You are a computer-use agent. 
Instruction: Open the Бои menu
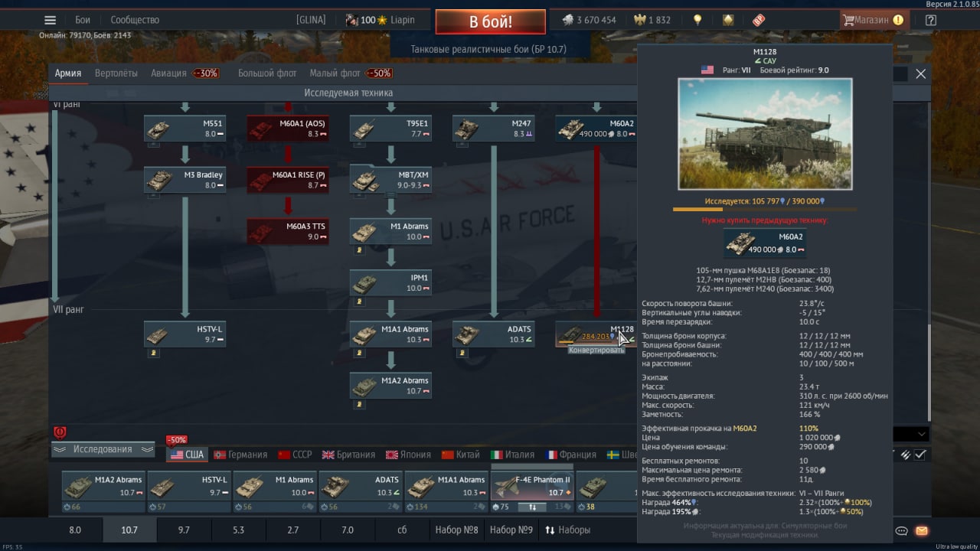point(83,20)
